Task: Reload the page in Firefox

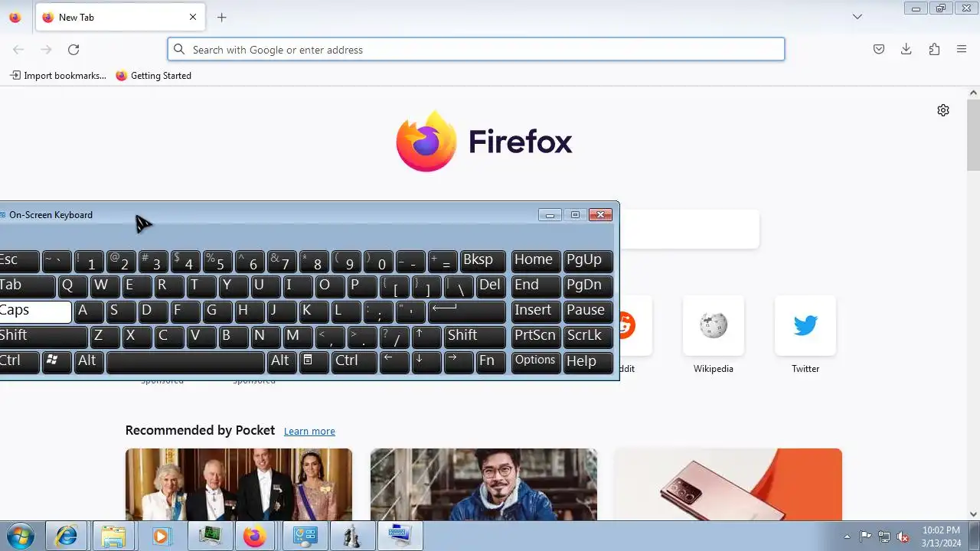Action: 73,50
